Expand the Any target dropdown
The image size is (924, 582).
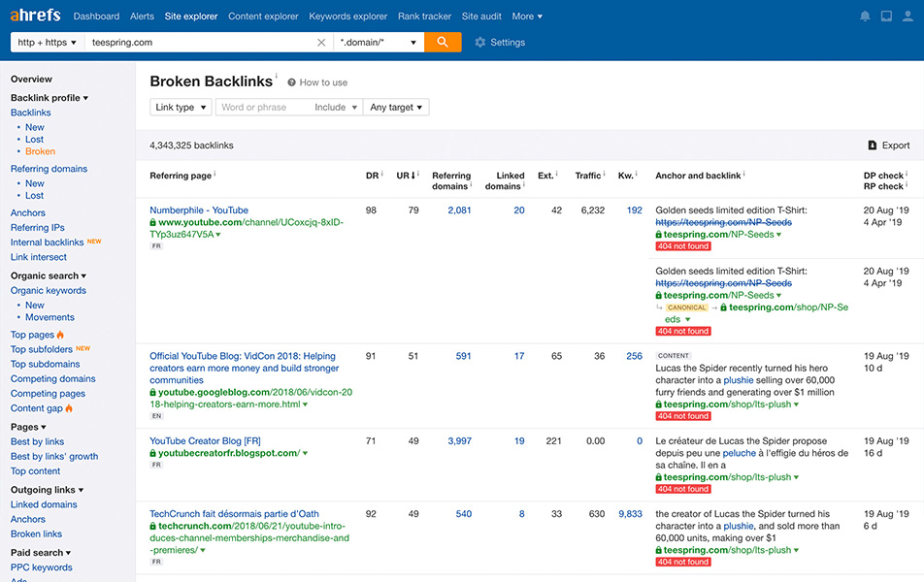(x=395, y=107)
